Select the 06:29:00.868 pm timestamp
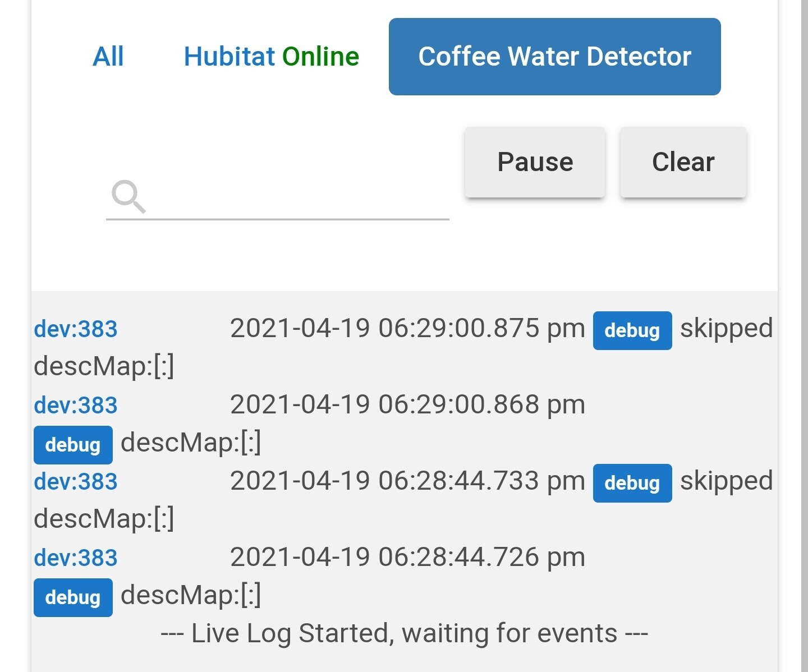Viewport: 808px width, 672px height. (407, 404)
